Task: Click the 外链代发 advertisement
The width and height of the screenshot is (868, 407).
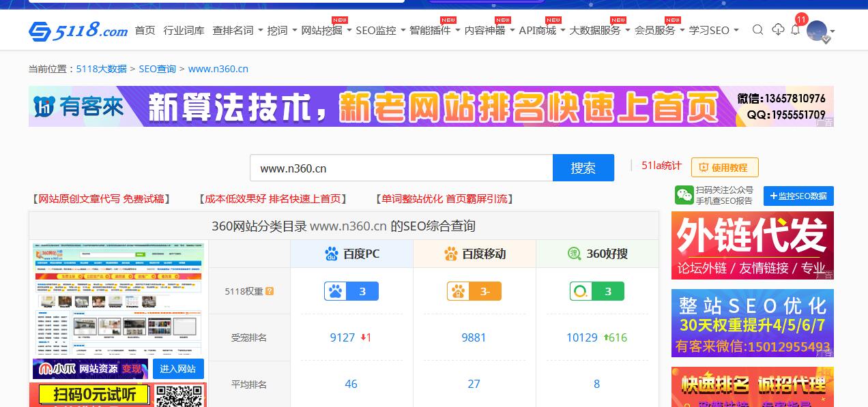Action: coord(753,245)
